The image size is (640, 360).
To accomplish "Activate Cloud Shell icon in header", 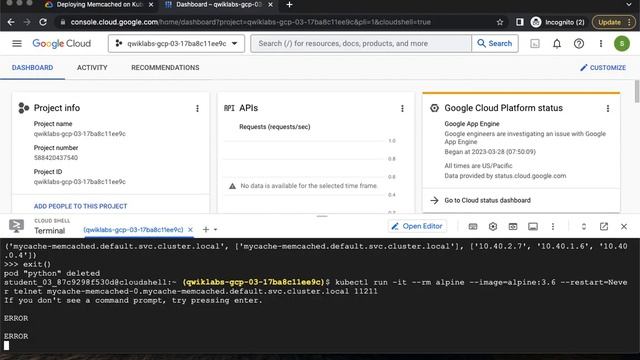I will point(535,44).
